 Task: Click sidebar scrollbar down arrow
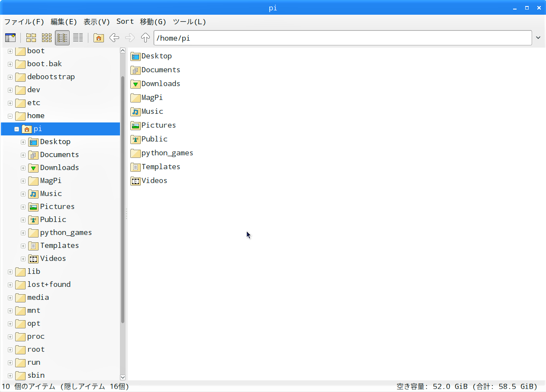point(123,377)
